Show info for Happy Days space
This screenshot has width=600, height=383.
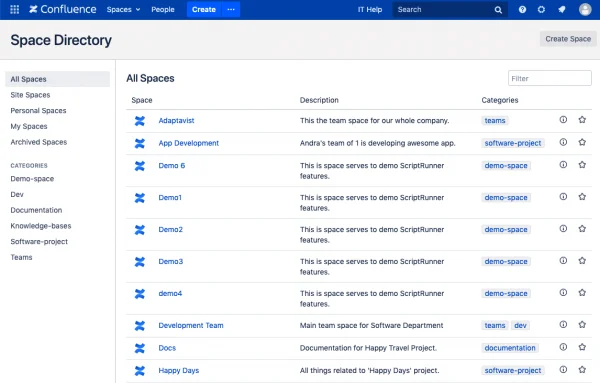(563, 370)
